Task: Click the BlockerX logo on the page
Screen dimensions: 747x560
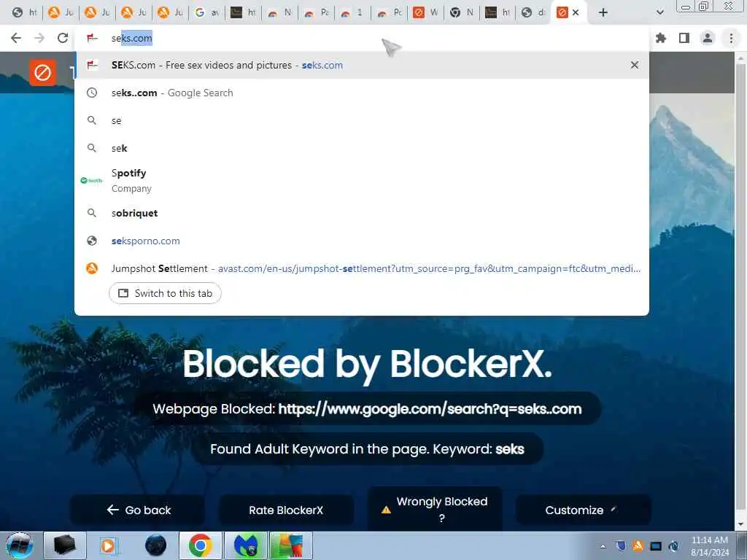Action: [x=42, y=73]
